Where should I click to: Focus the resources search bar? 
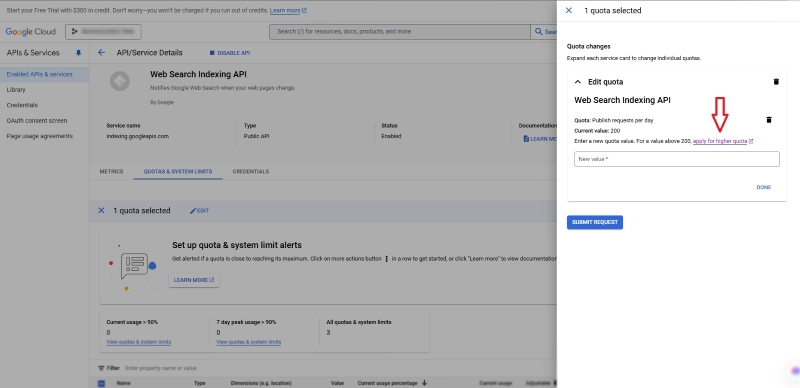[x=399, y=32]
